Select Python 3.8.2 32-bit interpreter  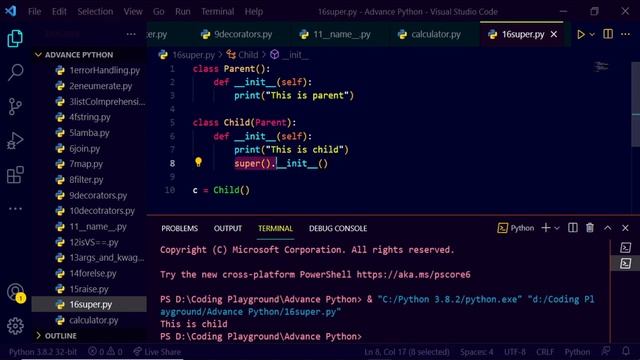[42, 352]
